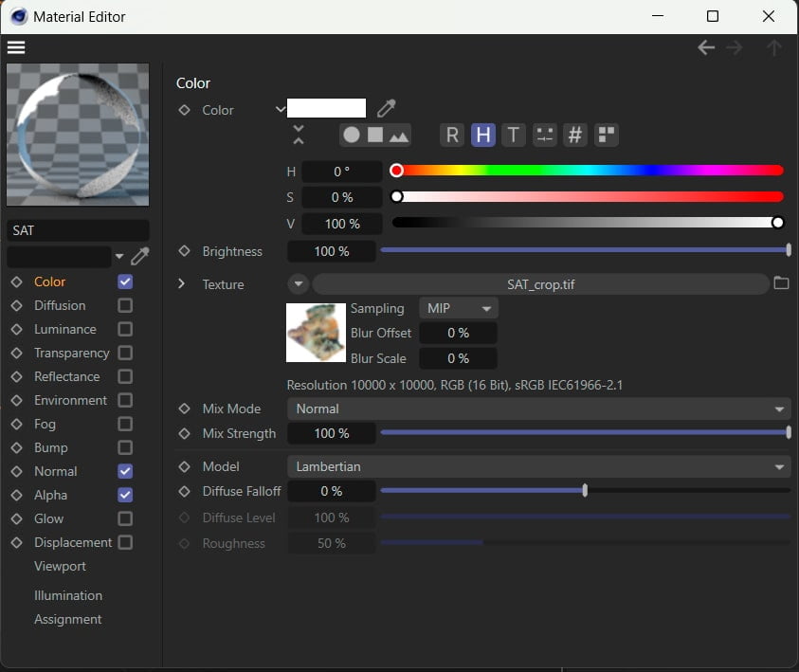Open the hamburger menu in Material Editor
Viewport: 799px width, 672px height.
click(x=16, y=47)
